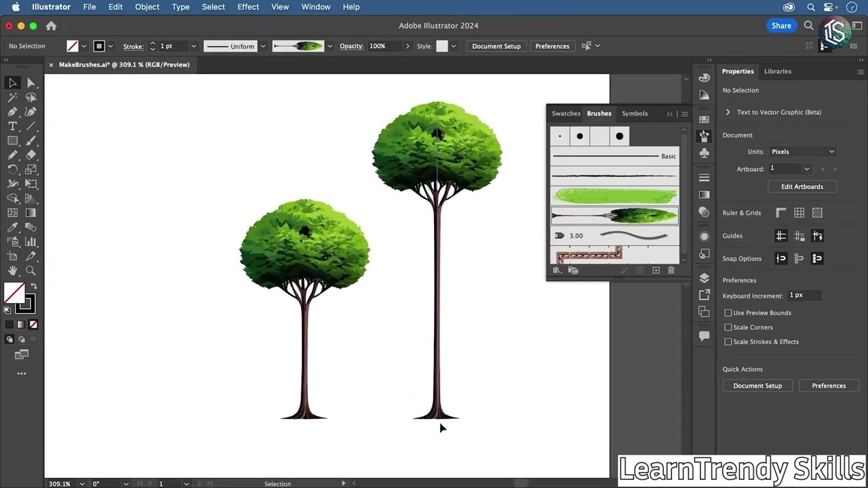Image resolution: width=868 pixels, height=488 pixels.
Task: Open Brushes panel flyout menu
Action: tap(685, 114)
